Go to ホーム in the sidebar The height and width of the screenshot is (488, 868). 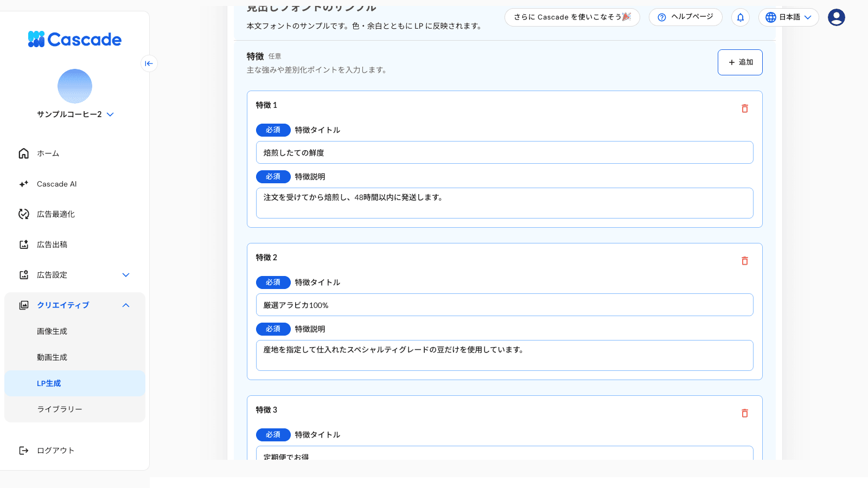75,153
